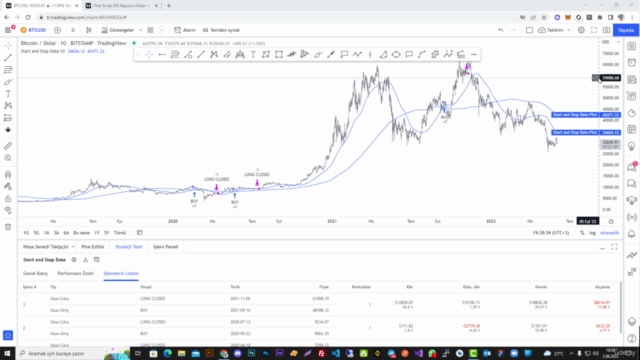Select the 1G date range

pos(26,233)
